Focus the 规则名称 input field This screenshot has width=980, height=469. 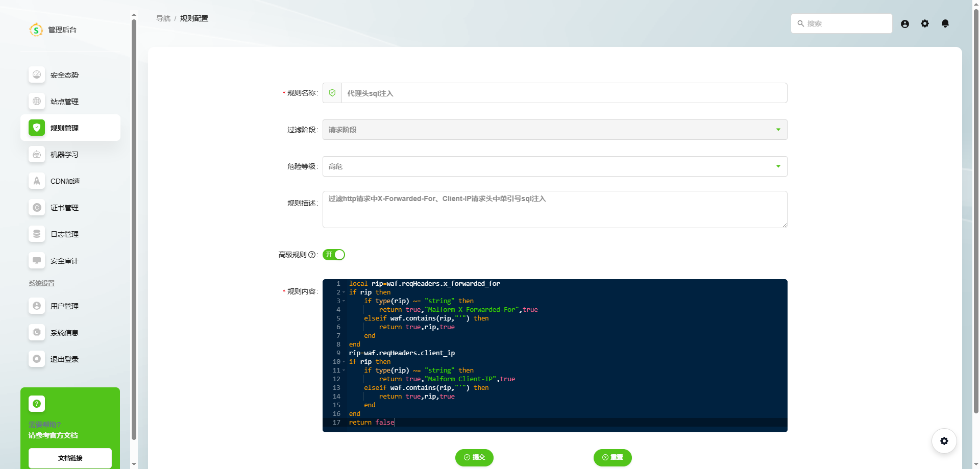(x=563, y=93)
